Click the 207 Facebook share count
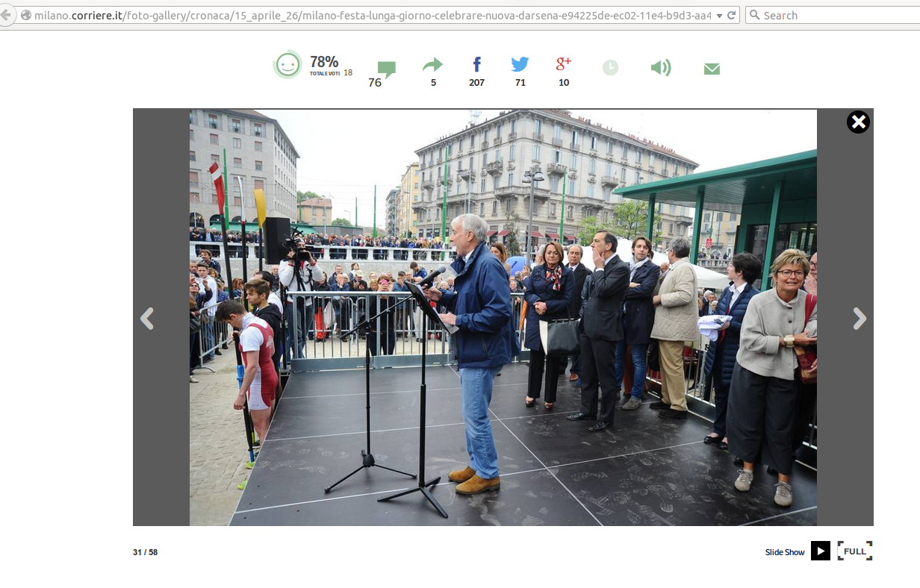 (x=476, y=83)
